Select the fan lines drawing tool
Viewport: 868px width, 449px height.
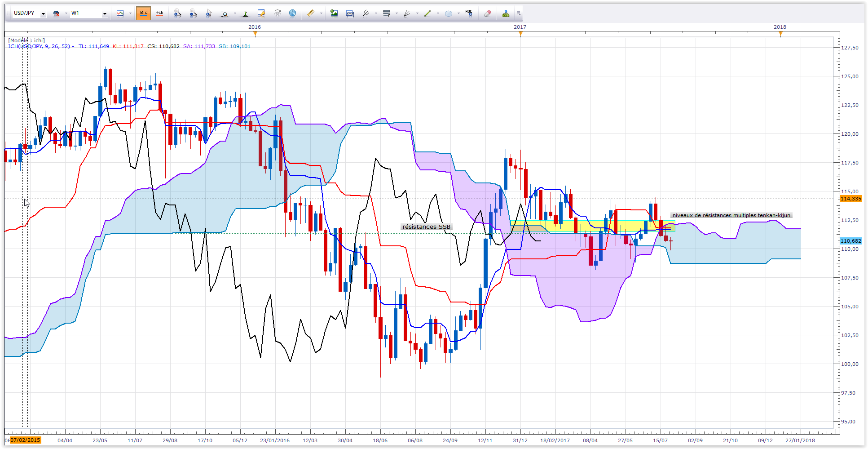tap(407, 13)
